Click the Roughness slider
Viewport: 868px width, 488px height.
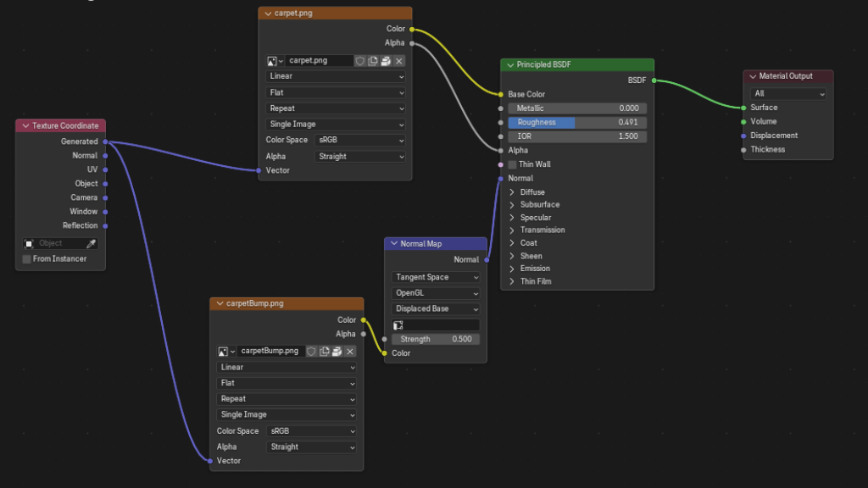pyautogui.click(x=577, y=122)
